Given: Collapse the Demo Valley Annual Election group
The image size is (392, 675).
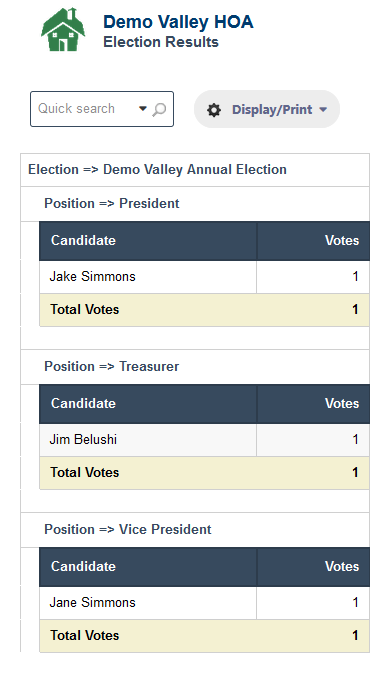Looking at the screenshot, I should (x=195, y=170).
